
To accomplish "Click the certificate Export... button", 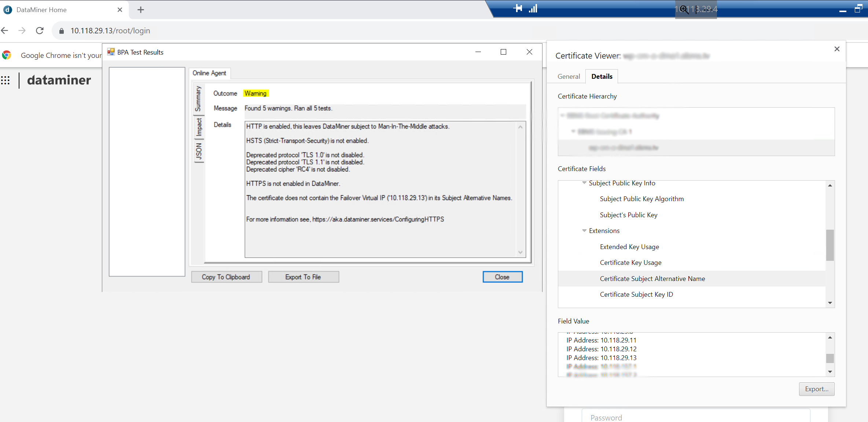I will pos(816,389).
